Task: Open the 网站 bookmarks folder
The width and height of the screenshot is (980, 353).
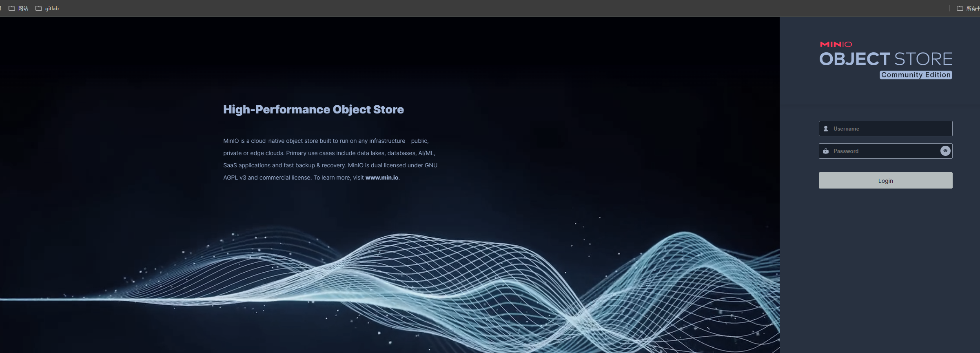Action: (x=18, y=8)
